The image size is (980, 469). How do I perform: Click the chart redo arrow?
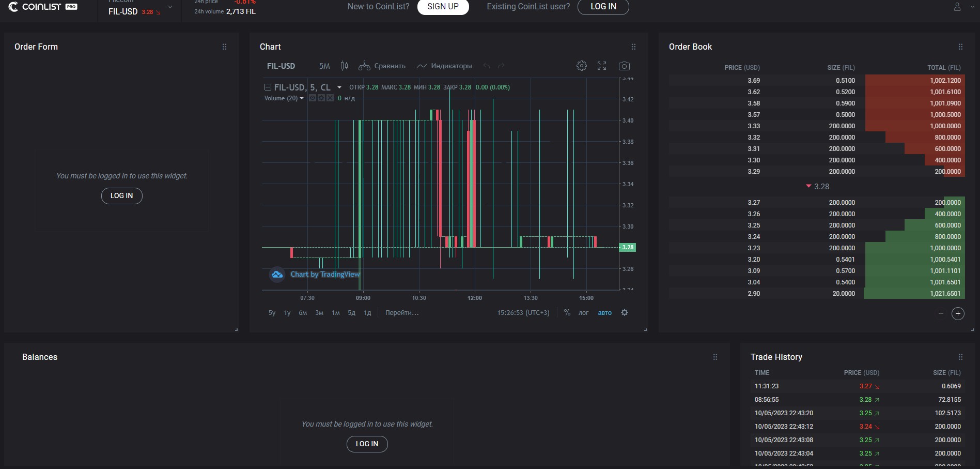501,66
